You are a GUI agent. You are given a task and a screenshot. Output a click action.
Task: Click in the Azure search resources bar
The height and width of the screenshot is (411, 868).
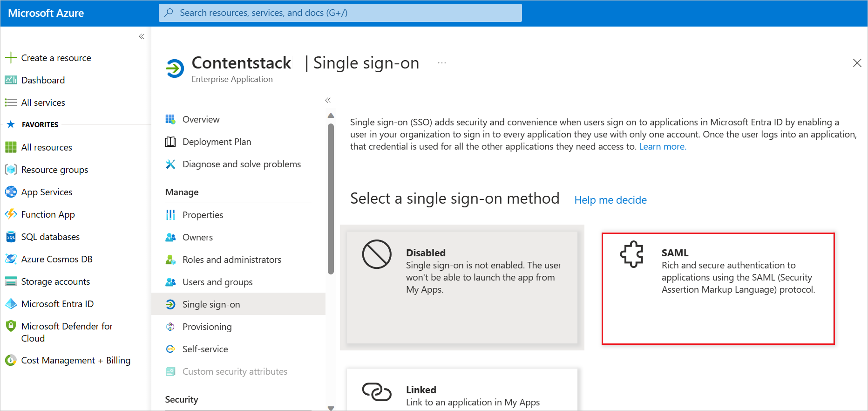[339, 13]
